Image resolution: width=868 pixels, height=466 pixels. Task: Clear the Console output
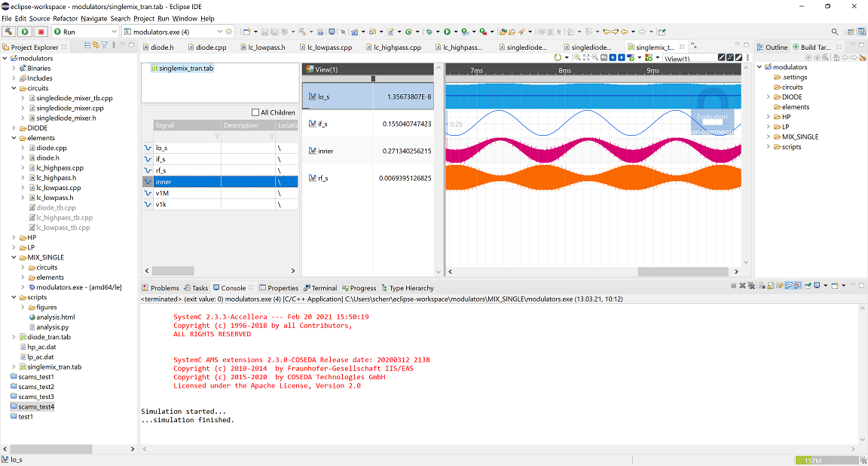coord(763,286)
